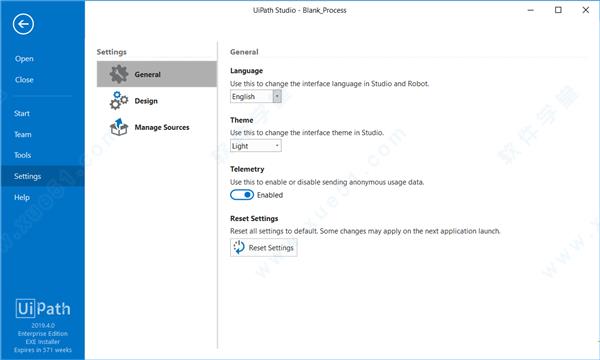600x360 pixels.
Task: Click the Theme heading text
Action: (241, 120)
